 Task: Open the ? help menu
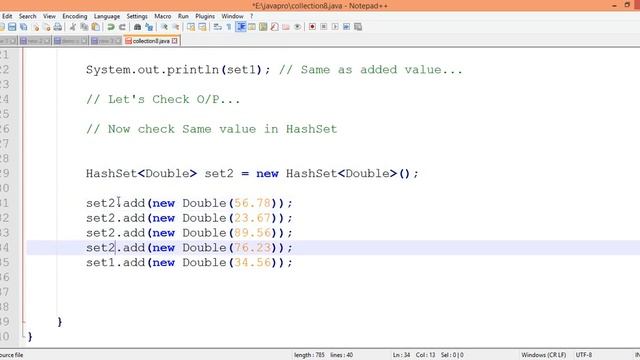click(251, 16)
